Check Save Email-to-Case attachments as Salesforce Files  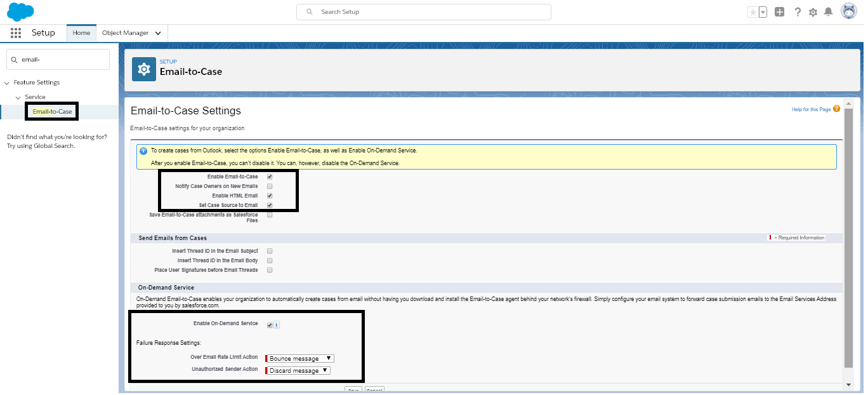coord(270,215)
